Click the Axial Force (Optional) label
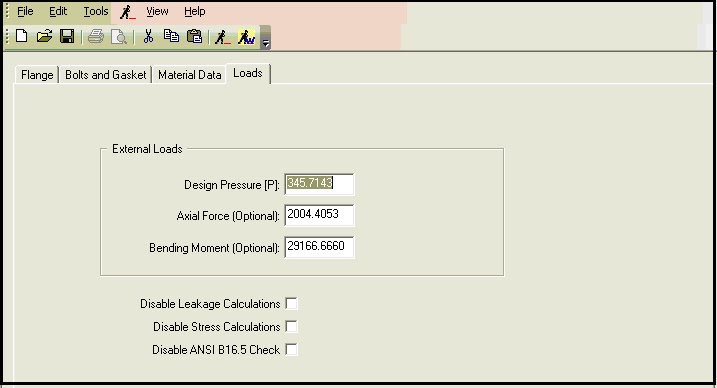The image size is (717, 388). pos(228,216)
